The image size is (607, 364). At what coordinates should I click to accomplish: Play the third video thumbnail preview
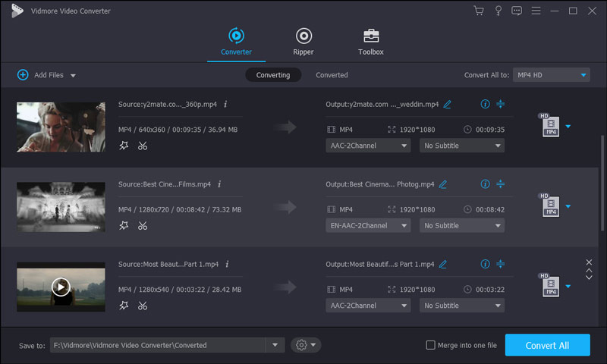(x=61, y=286)
